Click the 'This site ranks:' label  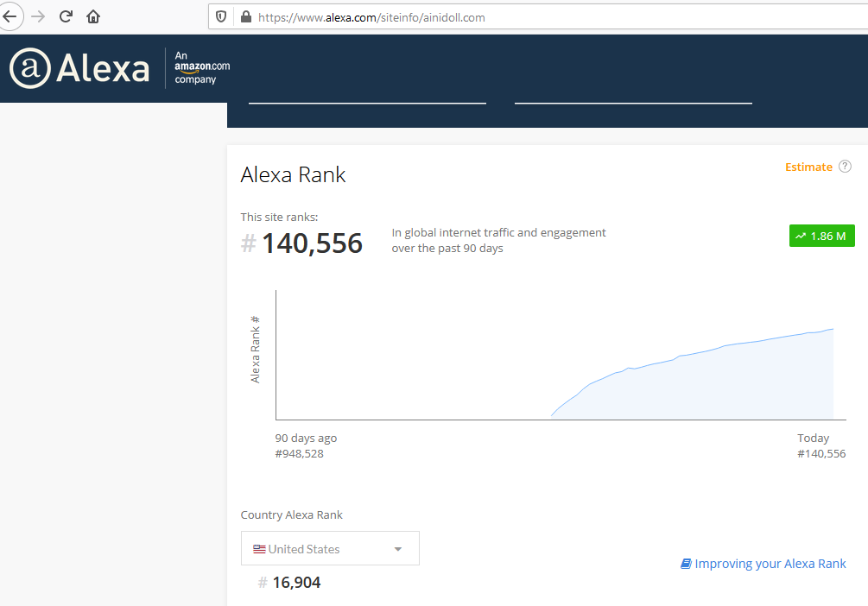point(279,217)
